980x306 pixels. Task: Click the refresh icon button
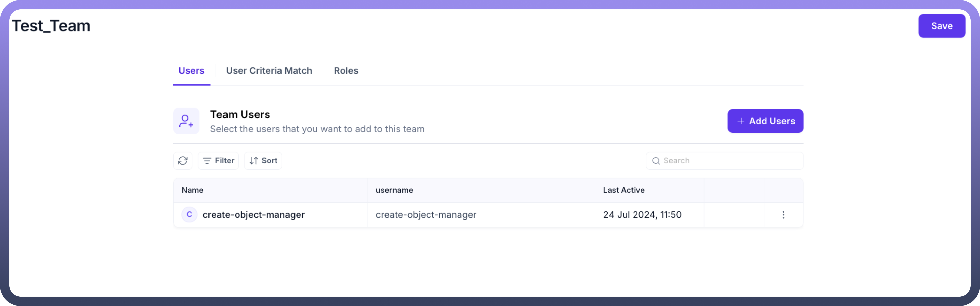[x=183, y=161]
